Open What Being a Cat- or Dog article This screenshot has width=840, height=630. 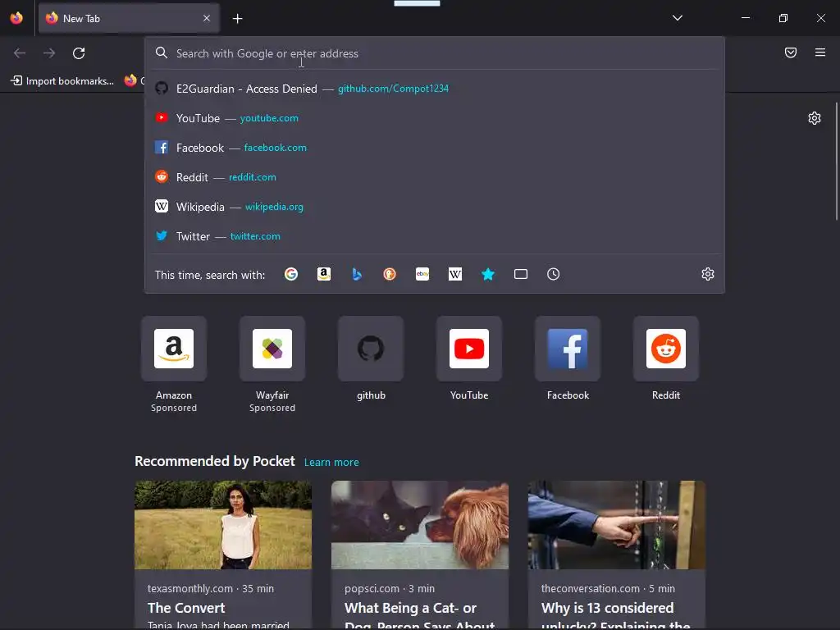(419, 617)
